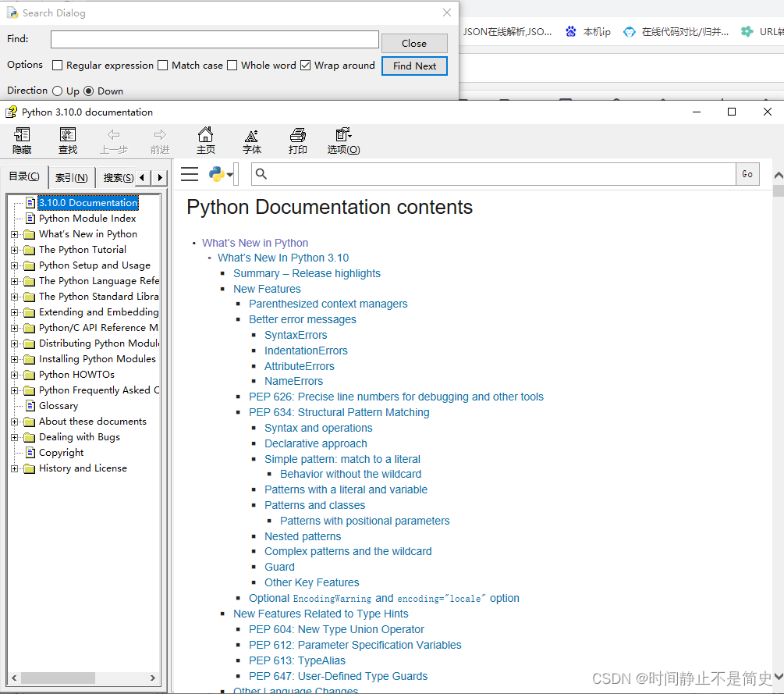Expand Extending and Embedding node

(x=15, y=312)
